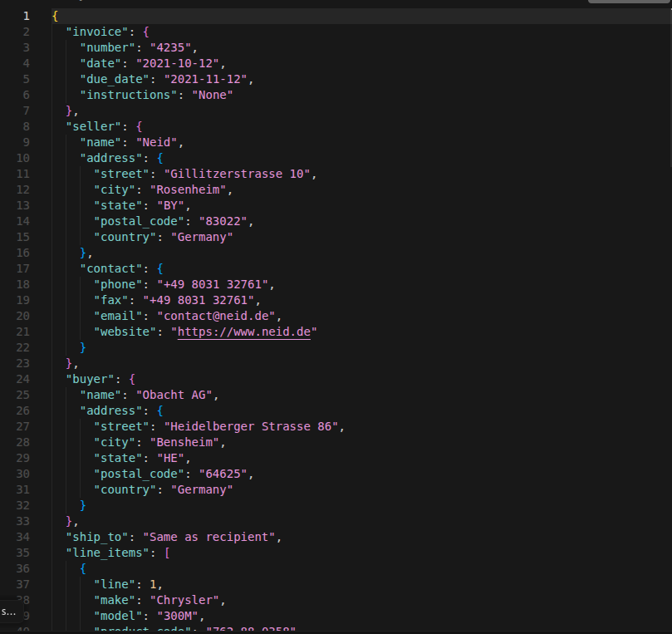Select line number 8 in the gutter
Image resolution: width=672 pixels, height=634 pixels.
point(26,126)
